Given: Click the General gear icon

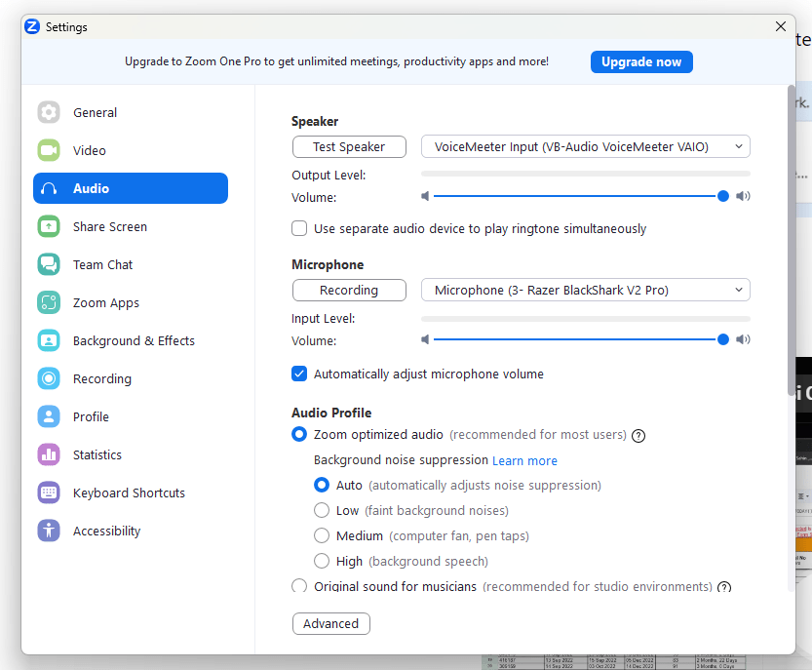Looking at the screenshot, I should (49, 112).
